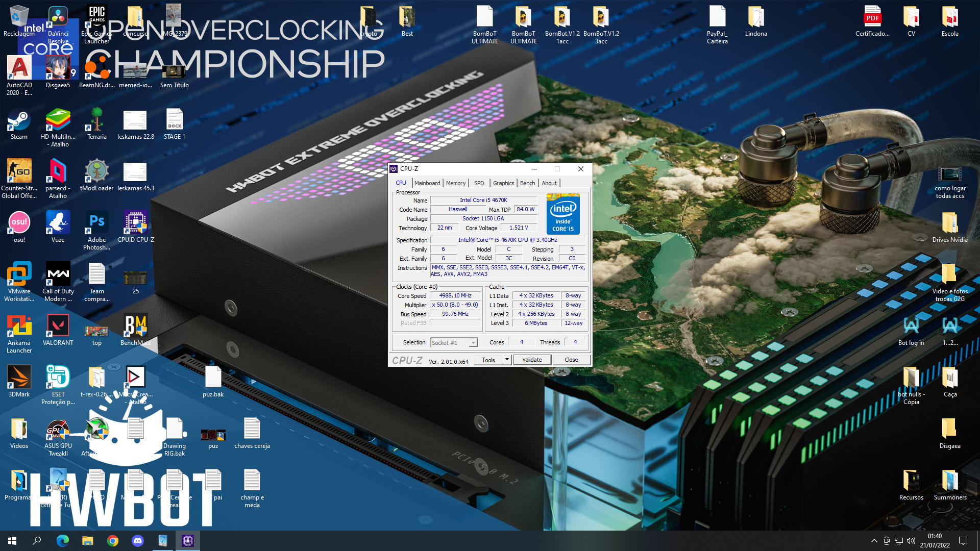The image size is (980, 551).
Task: Launch tModLoader desktop icon
Action: pos(96,175)
